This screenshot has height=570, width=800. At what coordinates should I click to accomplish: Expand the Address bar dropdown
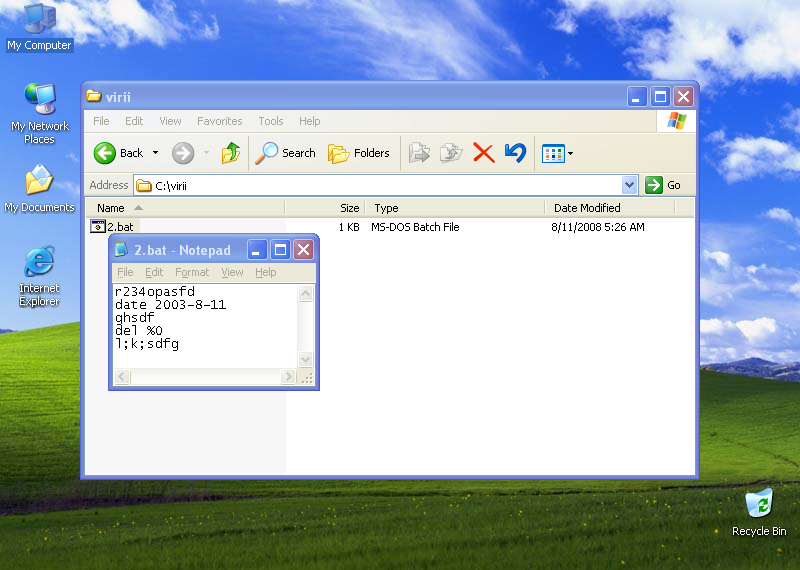[x=630, y=185]
